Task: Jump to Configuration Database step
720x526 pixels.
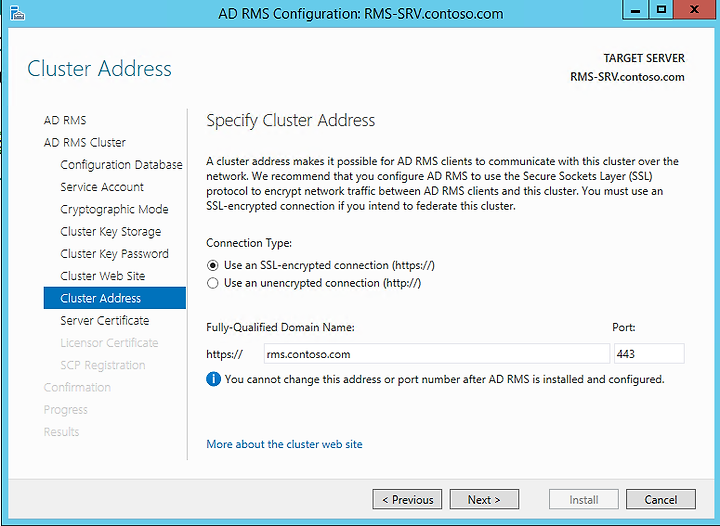Action: (x=121, y=165)
